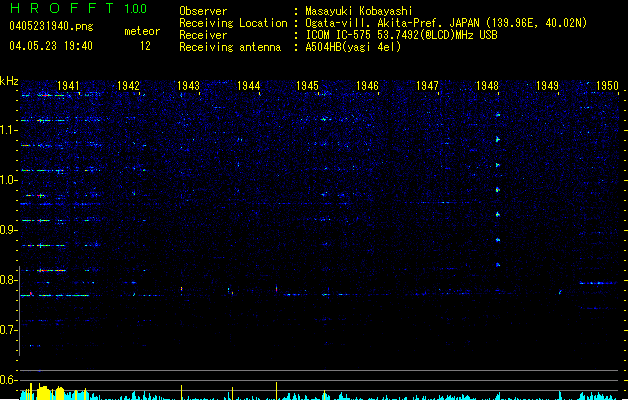Click the meteor count value 12
The width and height of the screenshot is (629, 400).
[x=145, y=46]
